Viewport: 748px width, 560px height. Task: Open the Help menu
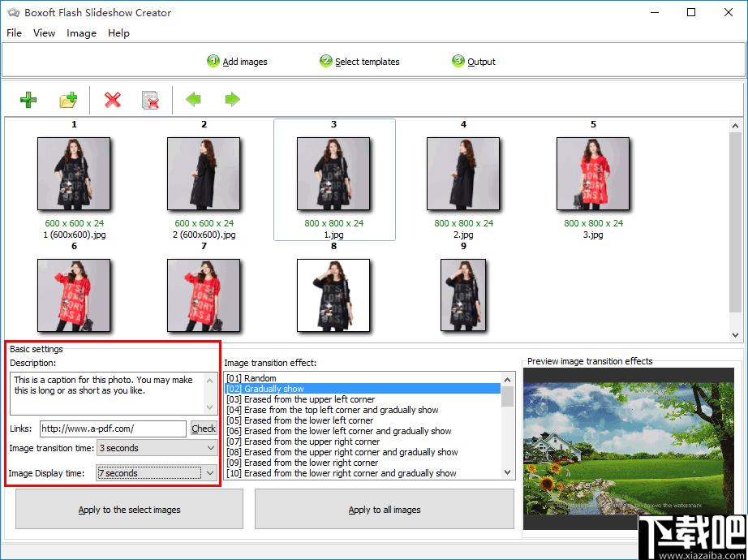pos(118,33)
